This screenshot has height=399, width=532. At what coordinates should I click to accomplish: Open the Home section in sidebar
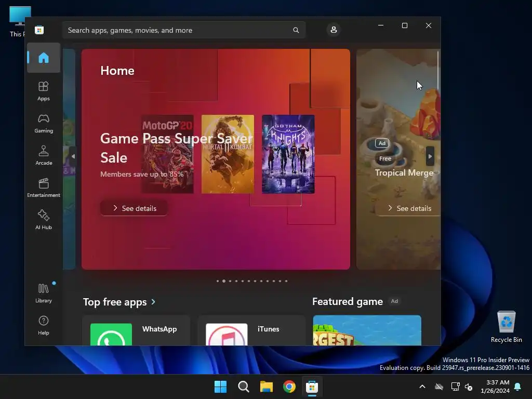[44, 58]
